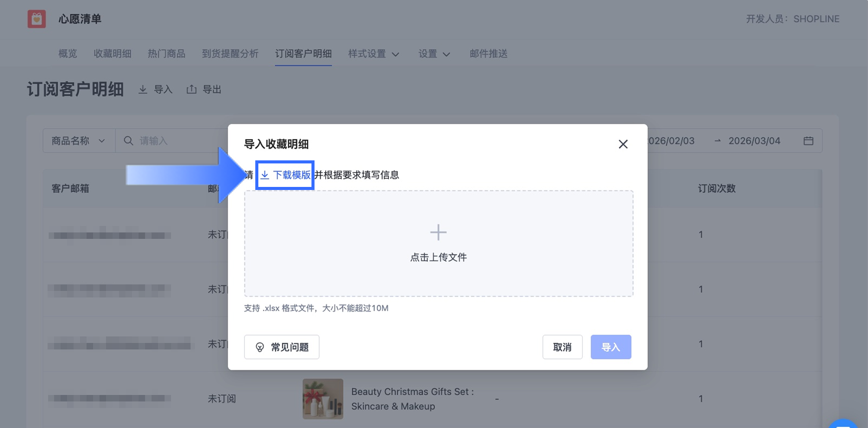Viewport: 868px width, 428px height.
Task: Open the 邮件推送 tab
Action: [x=489, y=54]
